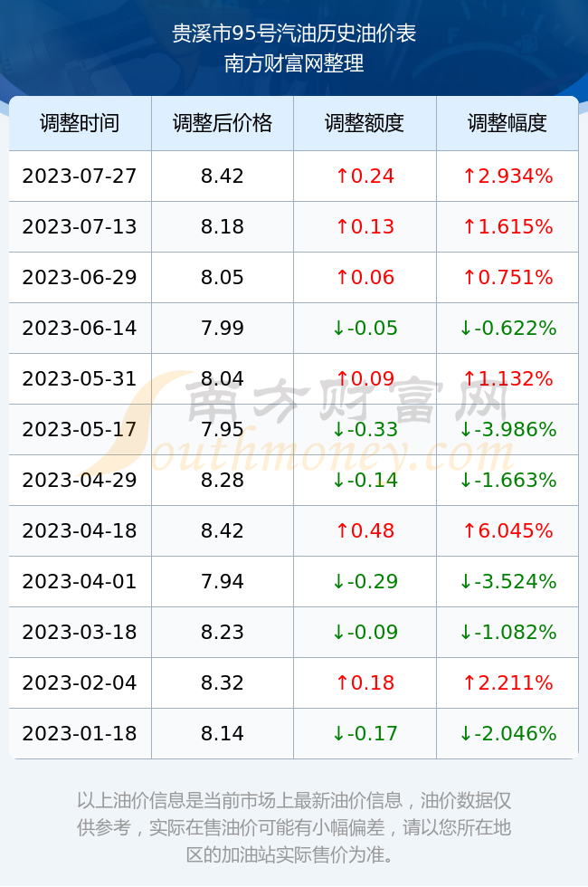Click the 8.14 price in last row
The width and height of the screenshot is (588, 887).
(x=223, y=734)
